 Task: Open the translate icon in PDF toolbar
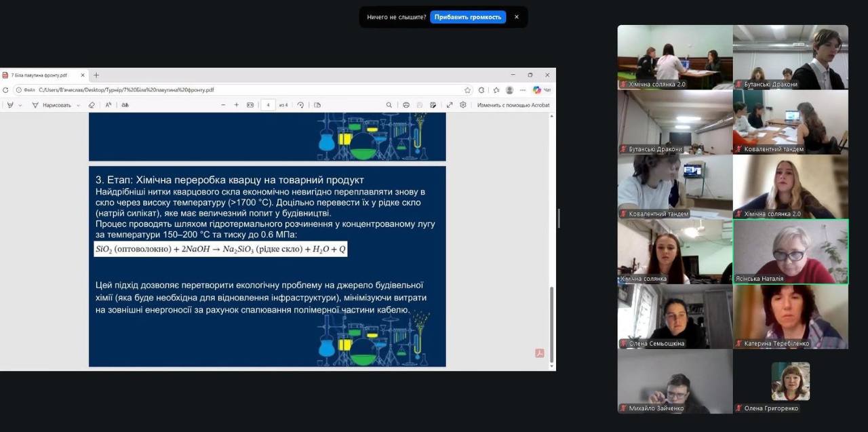click(125, 105)
